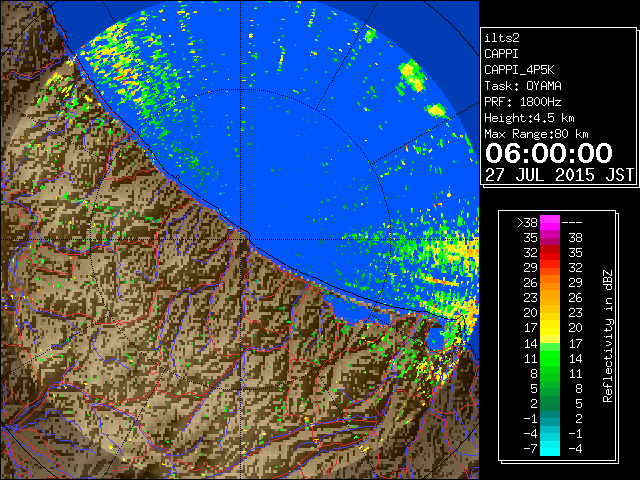Select the 'Max Range:80 km' text

[536, 134]
